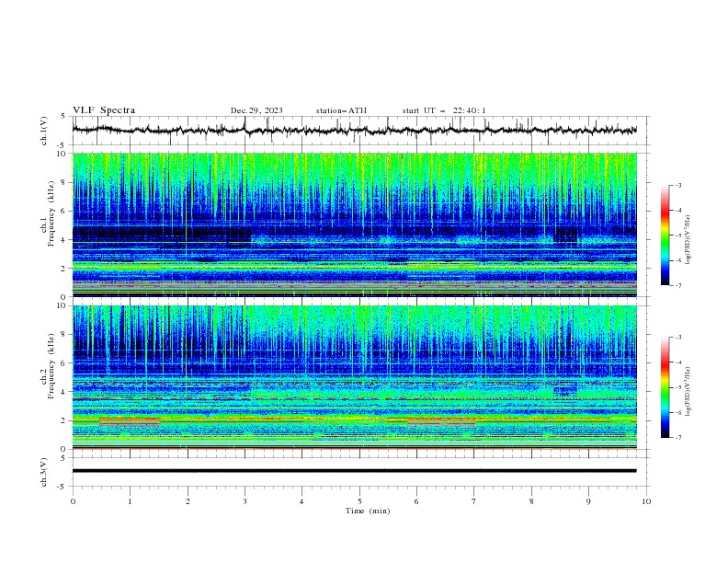The width and height of the screenshot is (728, 563).
Task: Click the ch.2 log(PSD)(V²/Hz) colorbar label
Action: pyautogui.click(x=688, y=392)
